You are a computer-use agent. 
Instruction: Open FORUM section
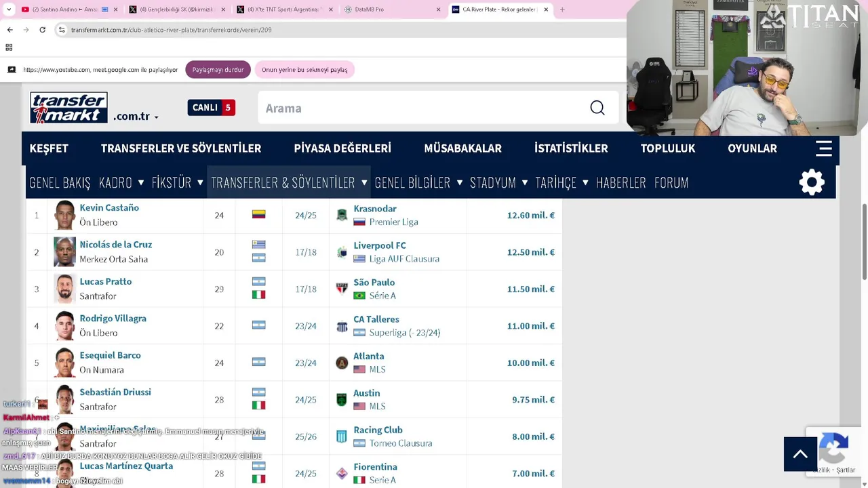(x=671, y=182)
